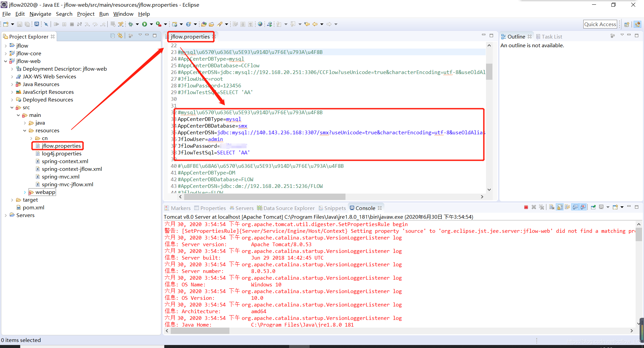The height and width of the screenshot is (348, 644).
Task: Click Collapse All in Project Explorer
Action: pos(113,36)
